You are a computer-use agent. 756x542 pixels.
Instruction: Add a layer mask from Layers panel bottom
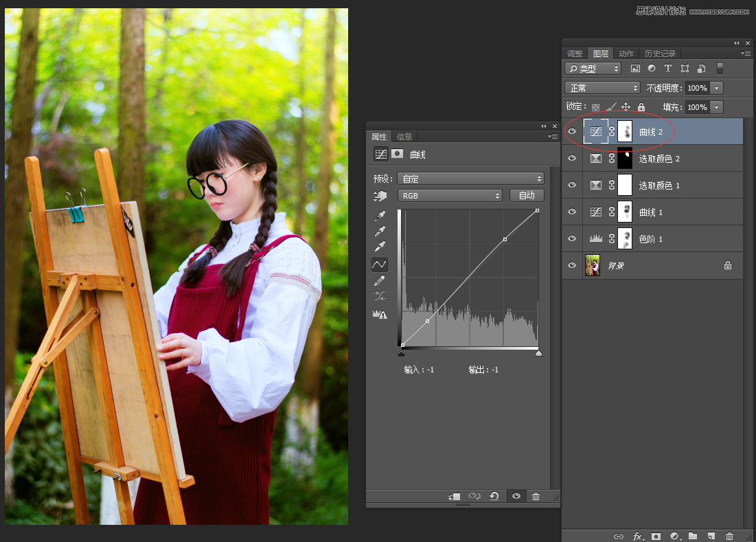pyautogui.click(x=656, y=536)
